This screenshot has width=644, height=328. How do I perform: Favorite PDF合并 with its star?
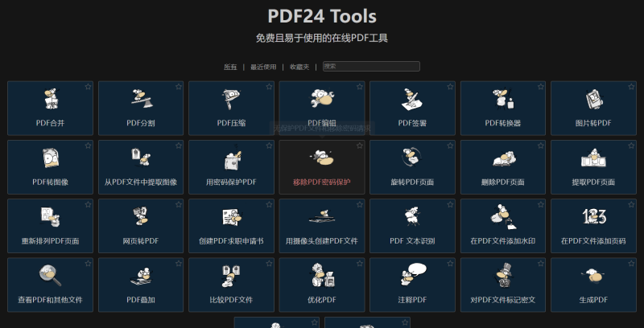(x=88, y=87)
